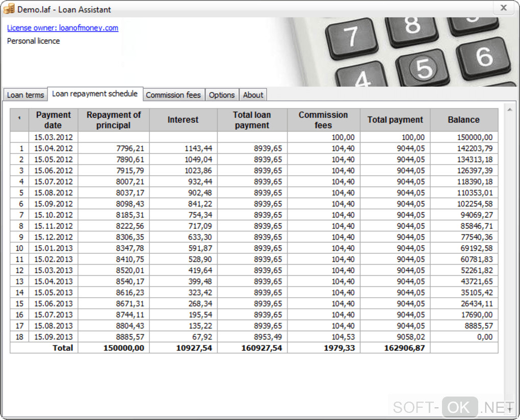The image size is (520, 420).
Task: Open the About tab
Action: tap(253, 95)
